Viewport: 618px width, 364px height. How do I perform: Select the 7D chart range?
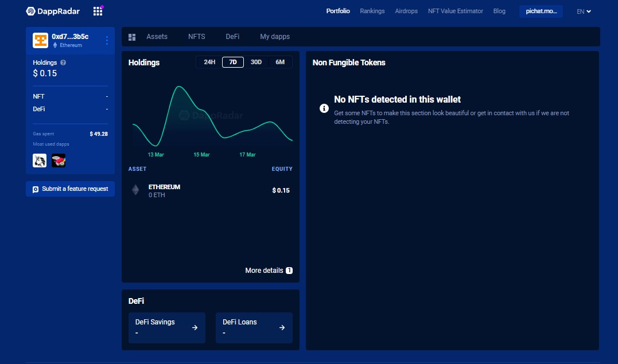[233, 62]
